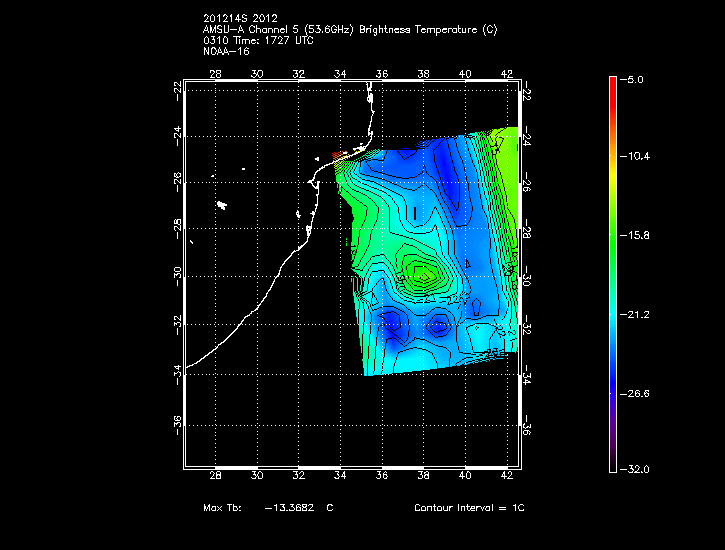Select the -32.0 color bar label
The image size is (725, 550).
638,469
